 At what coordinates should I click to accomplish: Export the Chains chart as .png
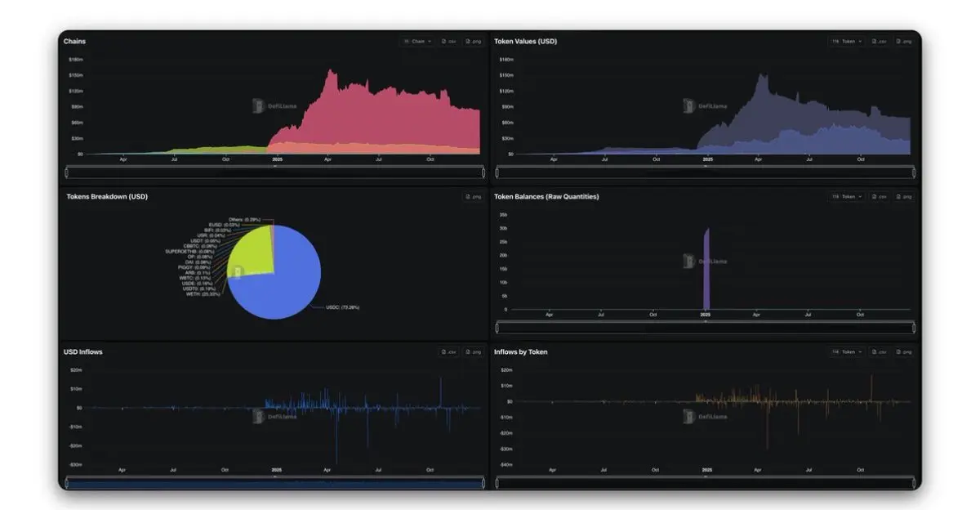click(474, 41)
